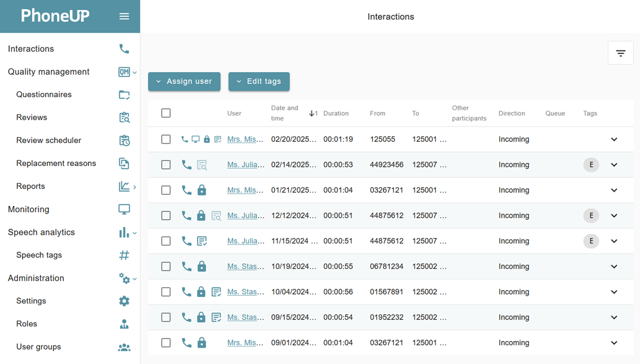
Task: Click the monitor icon beside Monitoring
Action: pyautogui.click(x=124, y=210)
